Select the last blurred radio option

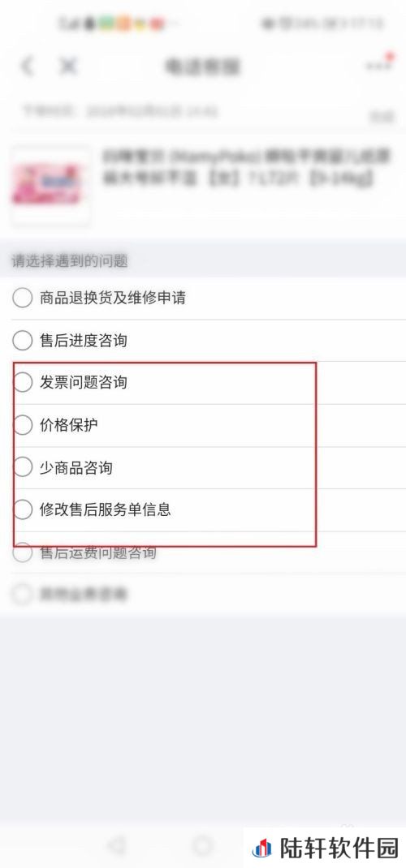click(203, 595)
